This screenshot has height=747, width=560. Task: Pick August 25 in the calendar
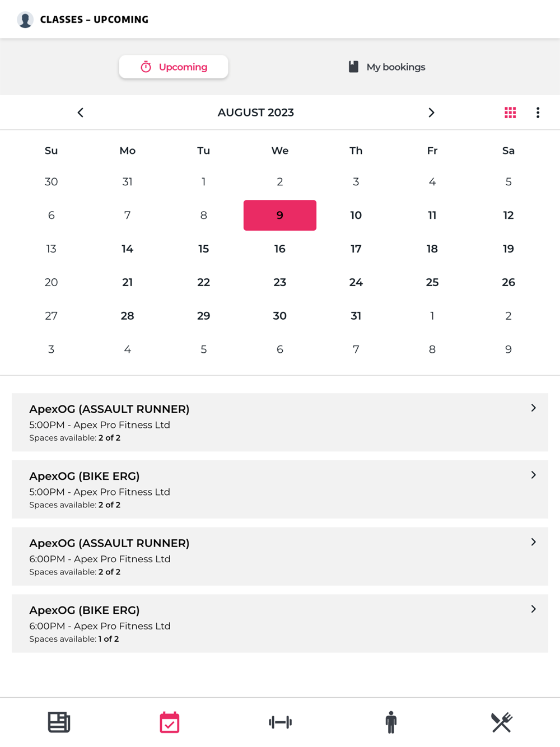pos(432,282)
